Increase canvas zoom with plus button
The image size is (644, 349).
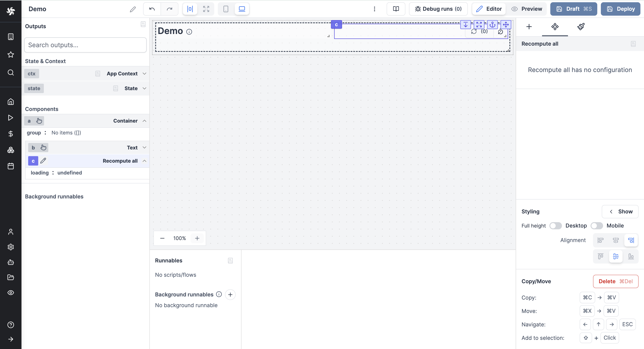197,238
